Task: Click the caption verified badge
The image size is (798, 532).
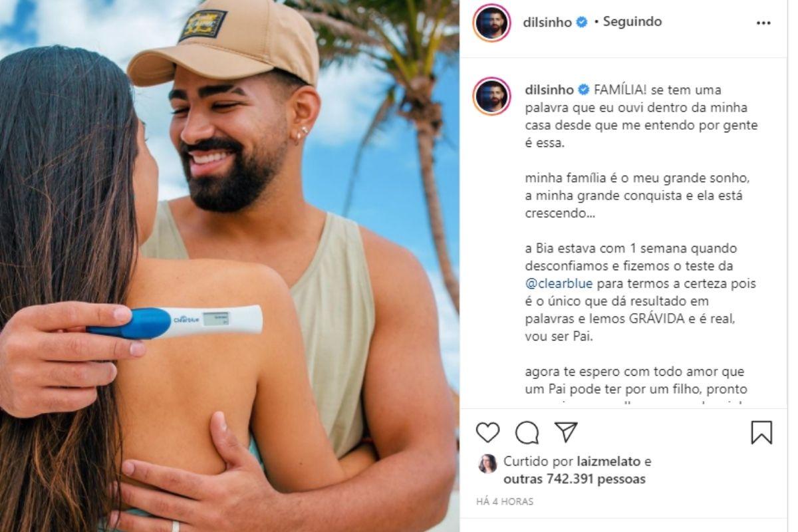Action: (x=583, y=89)
